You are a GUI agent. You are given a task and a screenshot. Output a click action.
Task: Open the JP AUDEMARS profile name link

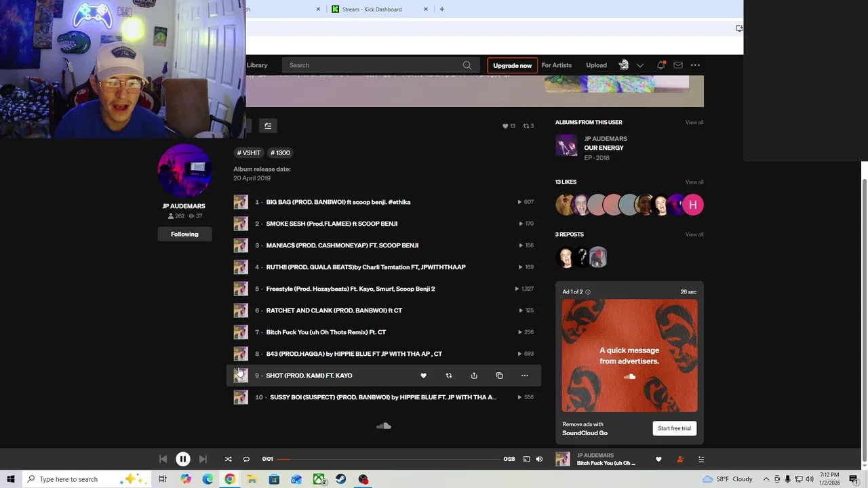[x=184, y=206]
